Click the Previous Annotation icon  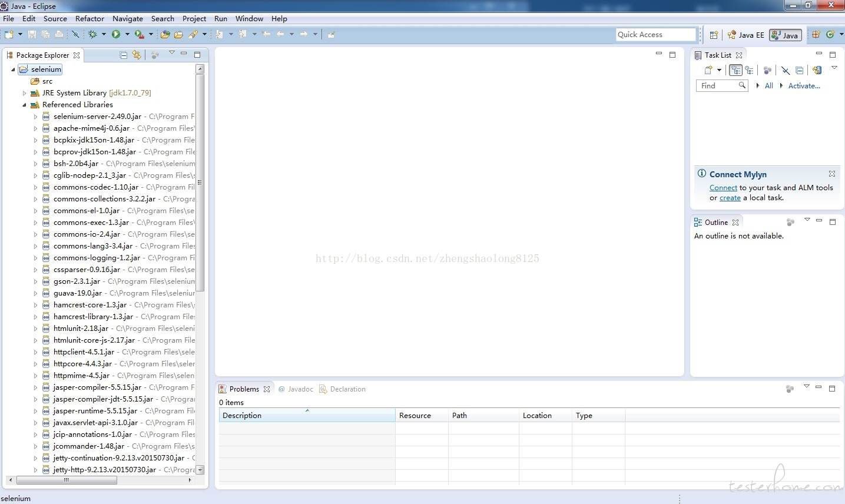pos(243,34)
